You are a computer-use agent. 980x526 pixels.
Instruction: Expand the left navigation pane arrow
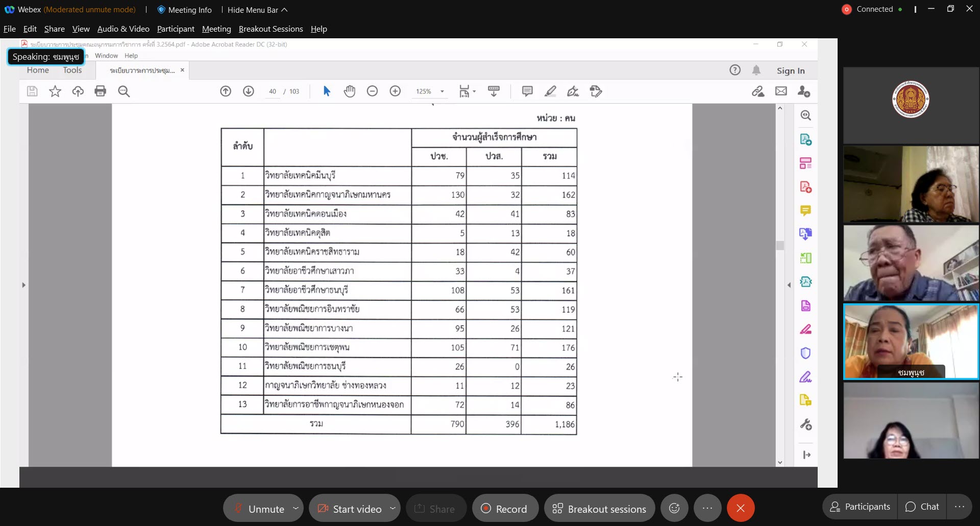coord(23,285)
